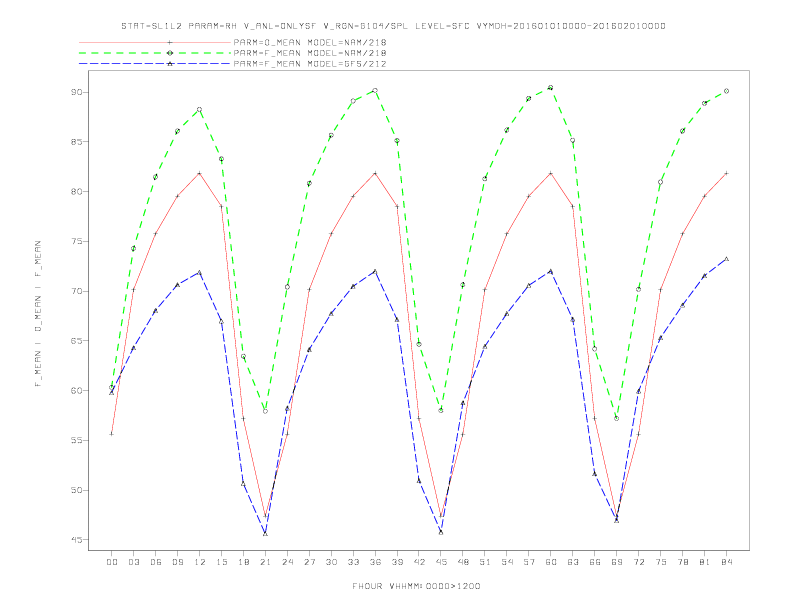Click x-axis forecast hour label 81

point(705,562)
